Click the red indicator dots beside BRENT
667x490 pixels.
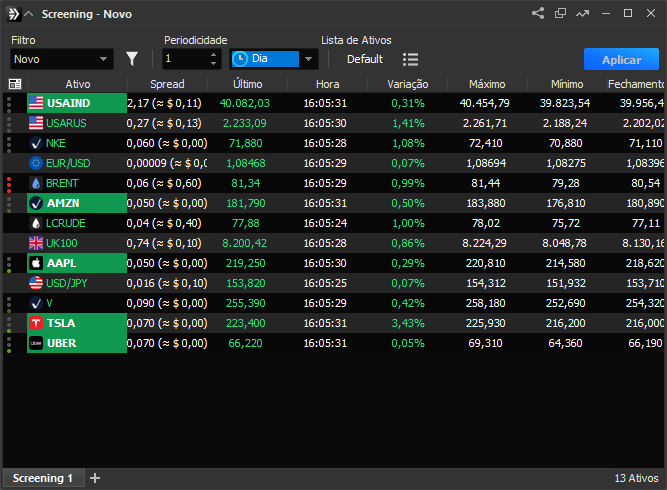tap(9, 183)
